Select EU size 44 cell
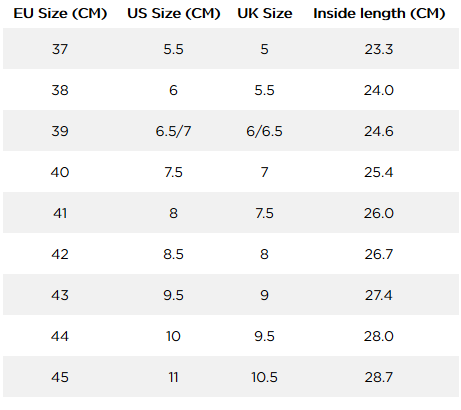 pos(60,336)
